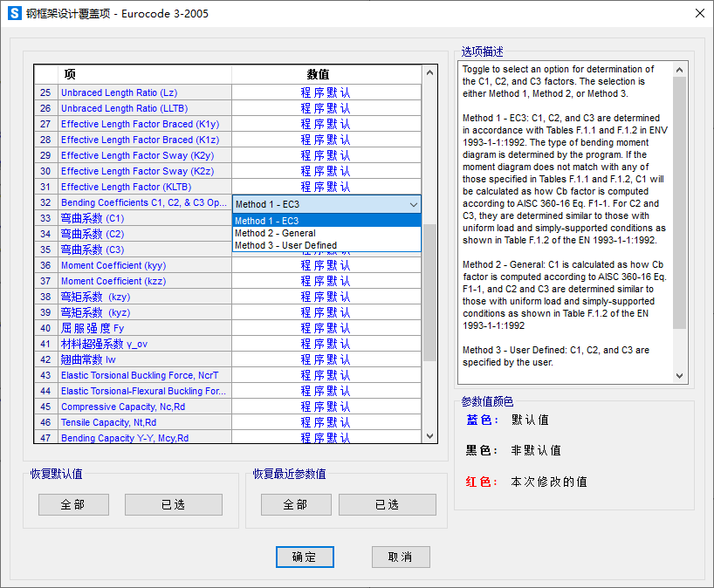Click the S application icon in title bar
The width and height of the screenshot is (714, 588).
click(x=14, y=14)
